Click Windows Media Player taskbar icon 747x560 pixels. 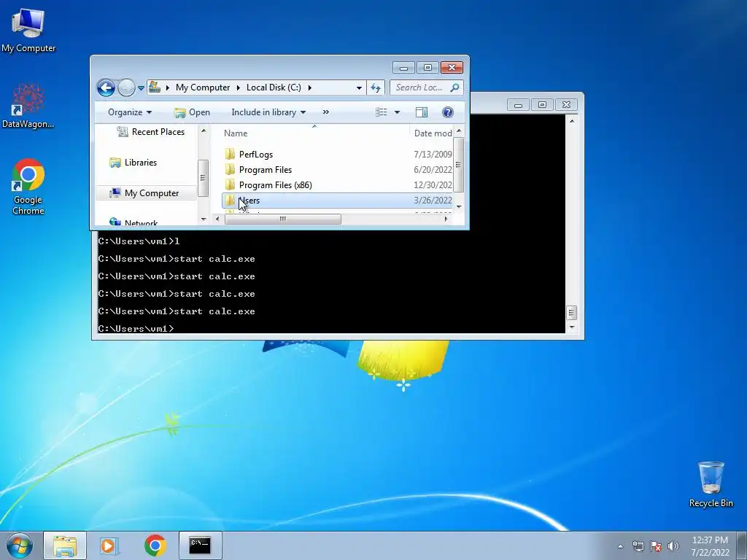click(109, 545)
